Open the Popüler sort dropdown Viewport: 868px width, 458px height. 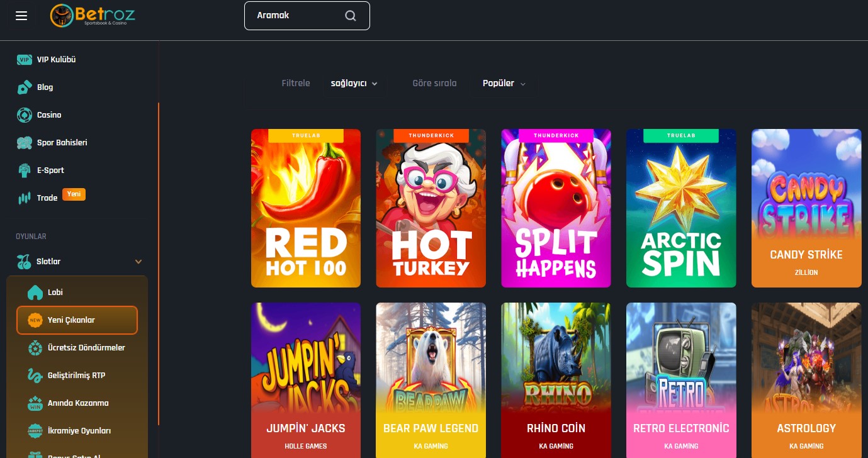coord(504,83)
